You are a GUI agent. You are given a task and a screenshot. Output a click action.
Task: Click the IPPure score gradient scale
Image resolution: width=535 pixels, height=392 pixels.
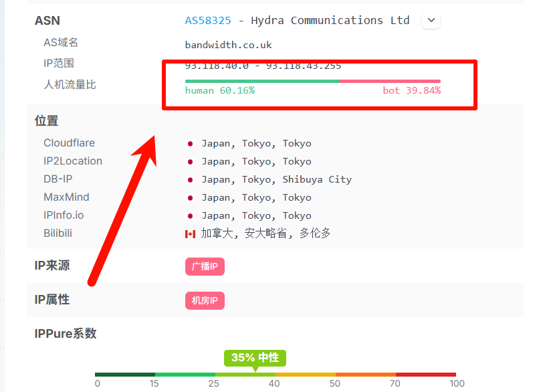click(x=276, y=375)
